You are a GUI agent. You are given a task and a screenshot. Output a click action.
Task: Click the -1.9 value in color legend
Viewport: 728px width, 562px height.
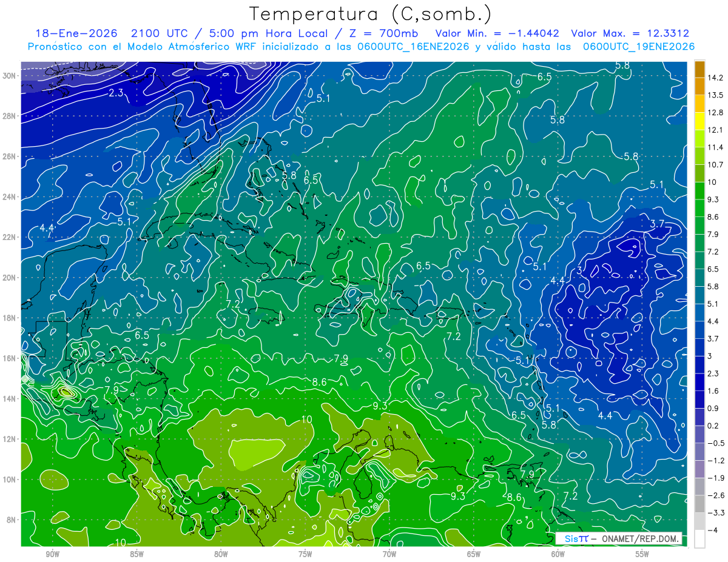716,478
